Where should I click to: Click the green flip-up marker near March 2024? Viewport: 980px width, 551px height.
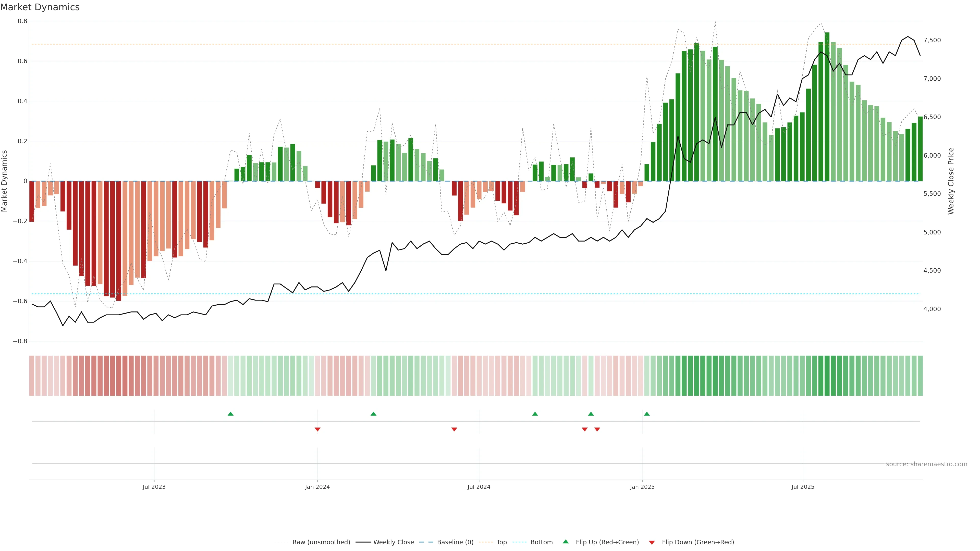pyautogui.click(x=373, y=414)
